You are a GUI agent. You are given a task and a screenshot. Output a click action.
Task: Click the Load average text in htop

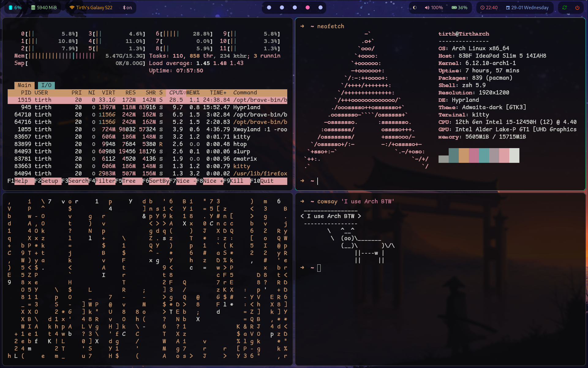tap(196, 63)
